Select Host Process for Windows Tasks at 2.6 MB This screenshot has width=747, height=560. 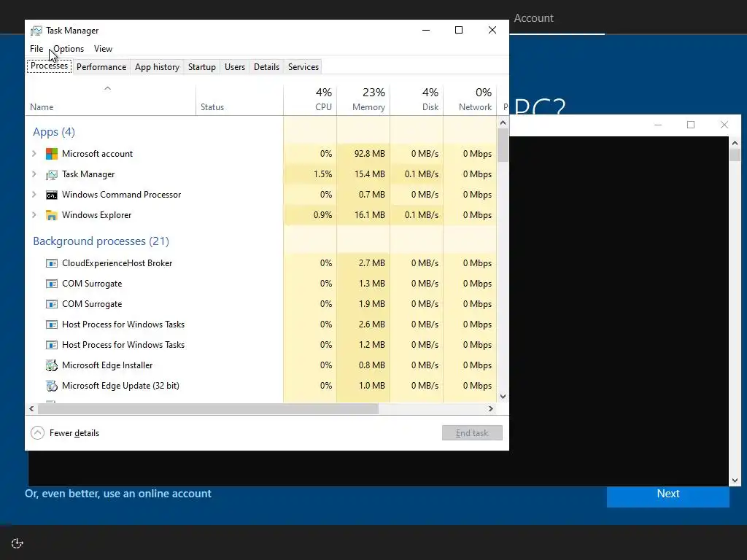[x=261, y=324]
